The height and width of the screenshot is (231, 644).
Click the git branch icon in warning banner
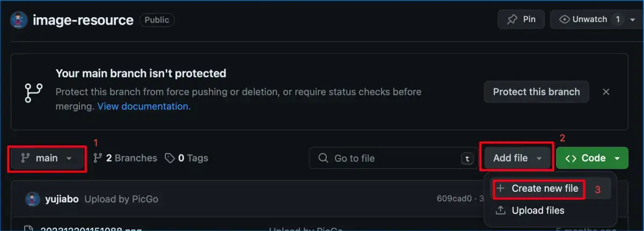33,92
